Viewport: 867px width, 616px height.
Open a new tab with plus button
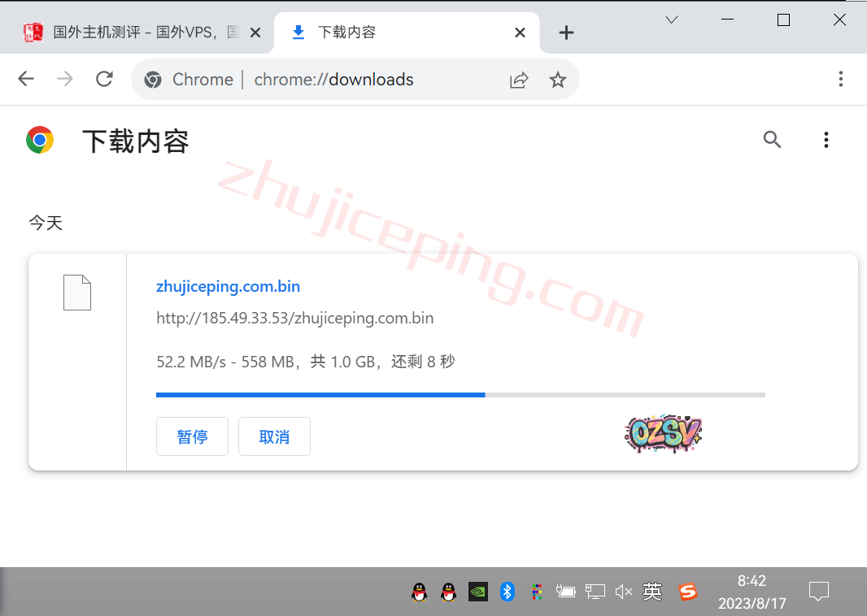(x=567, y=33)
